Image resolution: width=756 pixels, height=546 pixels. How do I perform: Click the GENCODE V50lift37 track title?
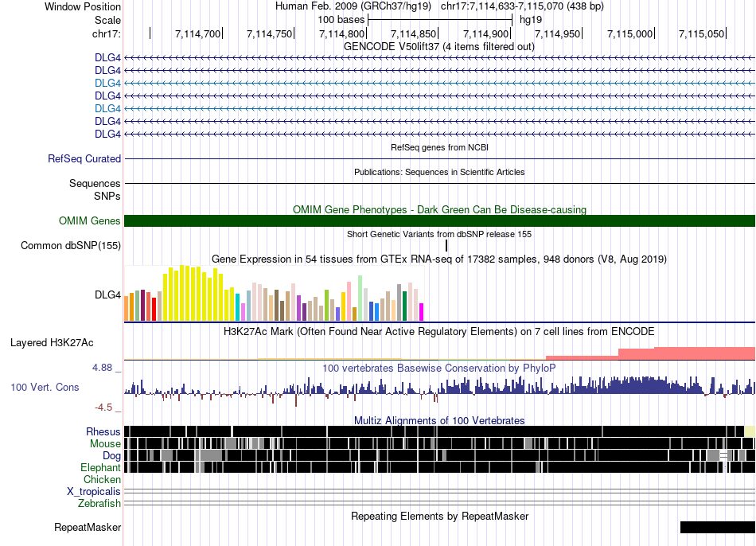tap(439, 47)
